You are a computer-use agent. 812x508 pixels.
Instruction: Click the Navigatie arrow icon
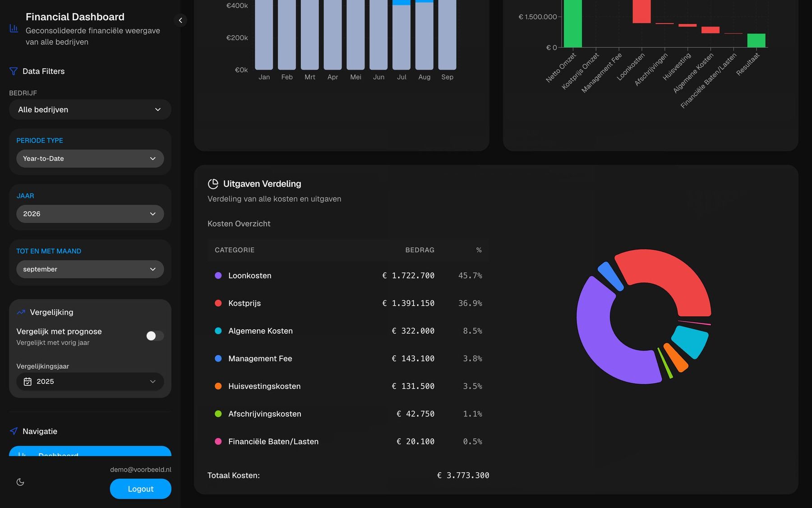point(14,431)
